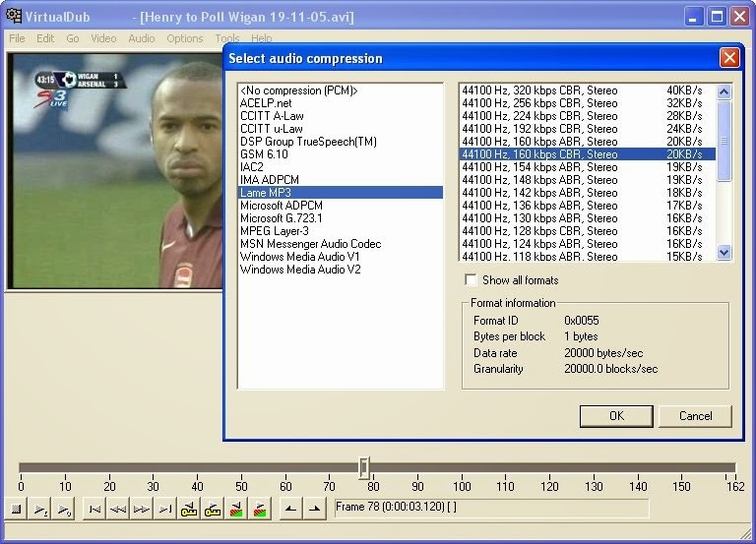This screenshot has height=544, width=756.
Task: Go to next keyframe icon
Action: (213, 509)
